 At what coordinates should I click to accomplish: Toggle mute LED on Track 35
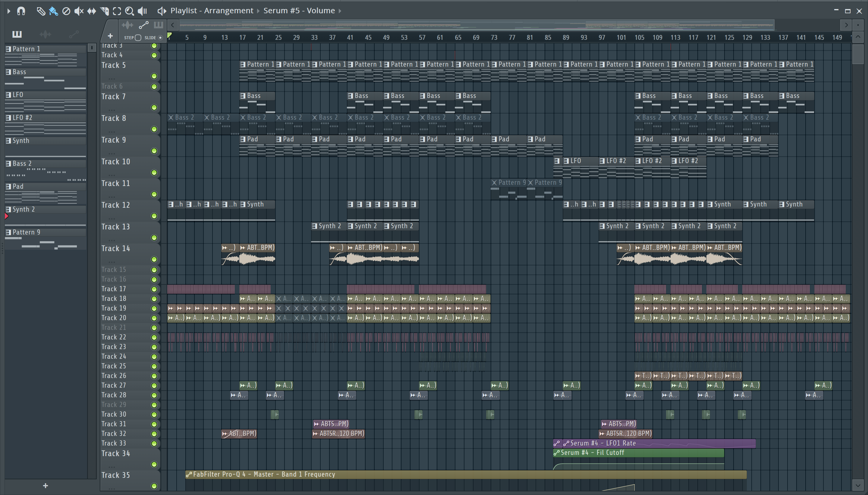154,486
